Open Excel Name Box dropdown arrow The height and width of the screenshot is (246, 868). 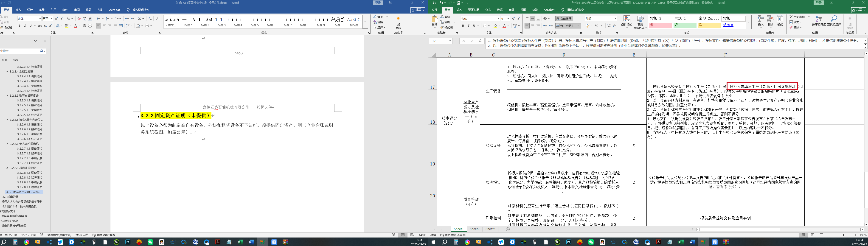[x=450, y=41]
